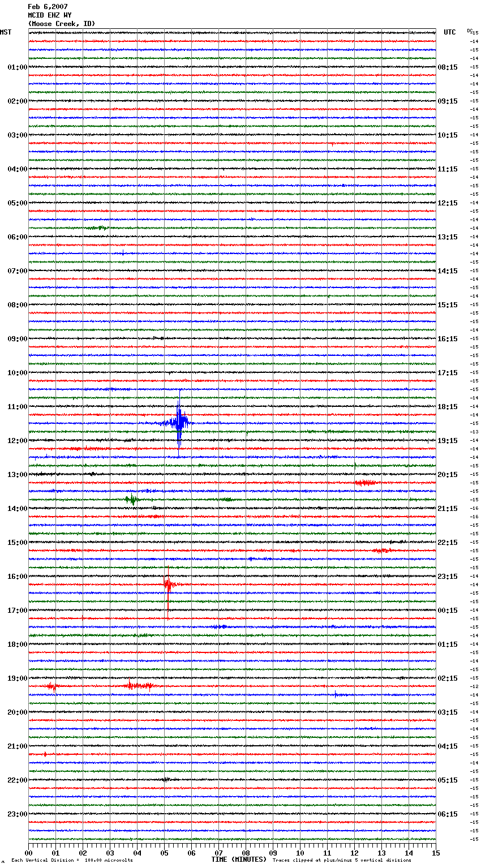Click the 23:15 UTC row label

pos(448,577)
